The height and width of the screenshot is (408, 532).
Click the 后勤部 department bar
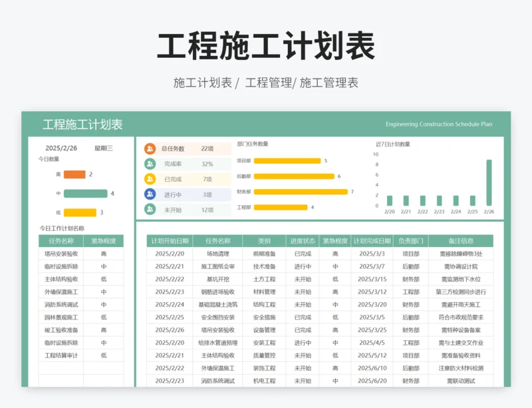coord(294,176)
